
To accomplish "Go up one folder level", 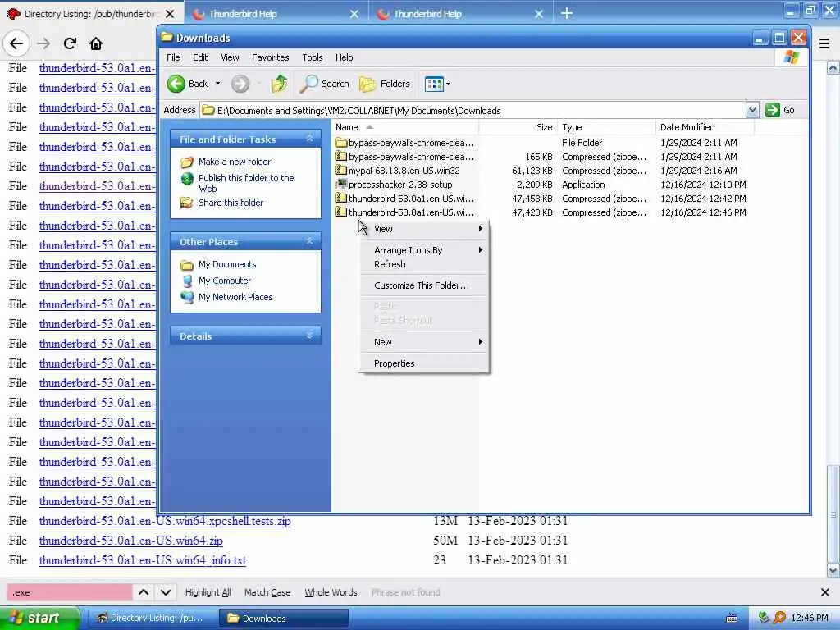I will click(279, 84).
